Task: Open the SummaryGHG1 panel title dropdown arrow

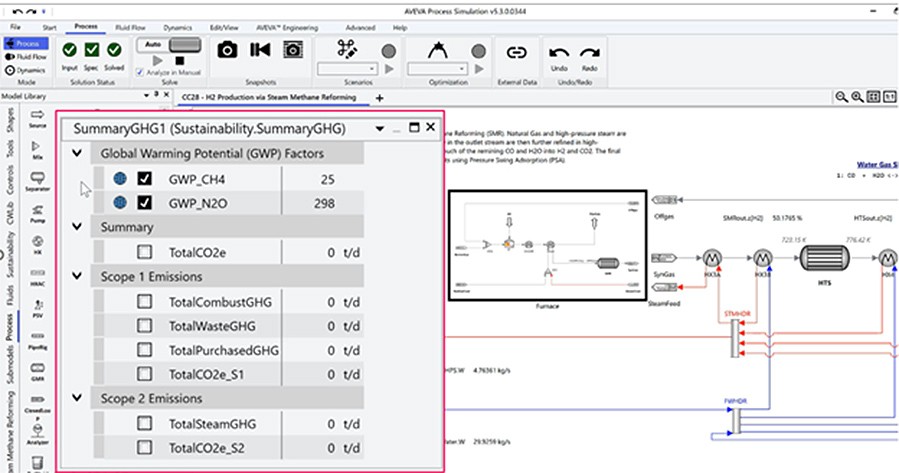Action: 380,128
